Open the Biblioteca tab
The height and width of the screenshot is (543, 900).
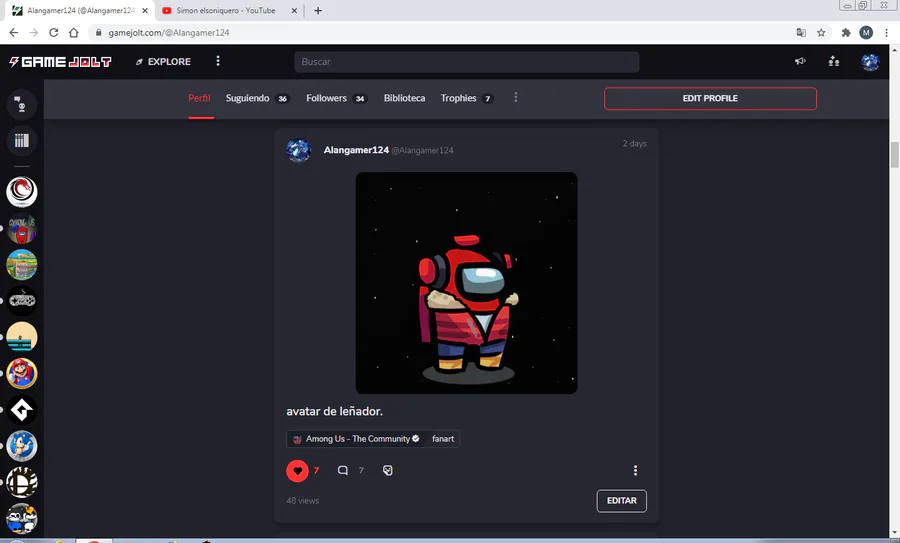pos(405,98)
